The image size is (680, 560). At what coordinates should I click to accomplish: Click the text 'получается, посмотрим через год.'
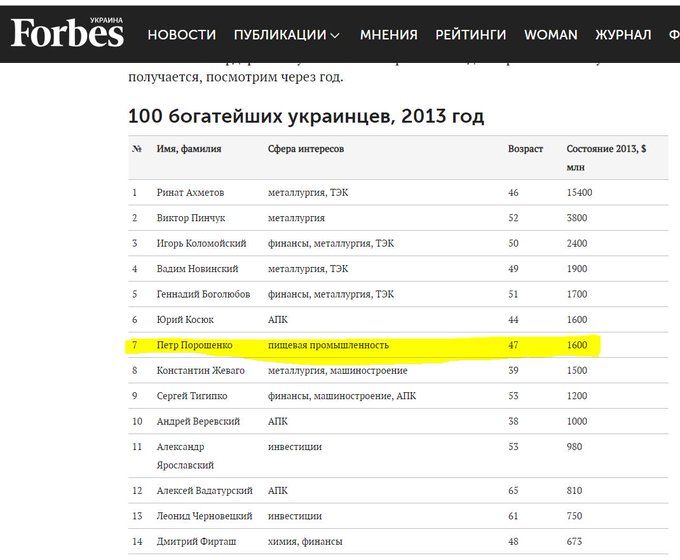click(235, 77)
